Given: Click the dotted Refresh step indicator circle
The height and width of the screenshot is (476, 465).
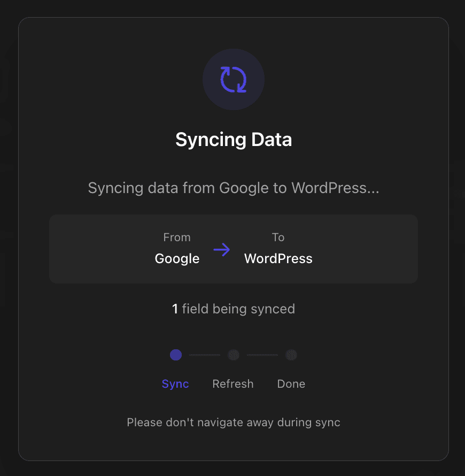Looking at the screenshot, I should (x=234, y=355).
